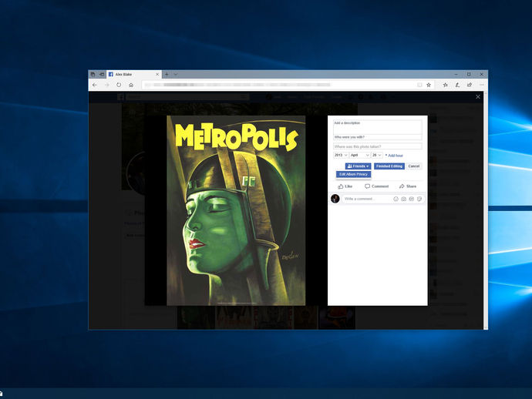Screen dimensions: 532x399
Task: Open the Friends privacy dropdown
Action: coord(358,166)
